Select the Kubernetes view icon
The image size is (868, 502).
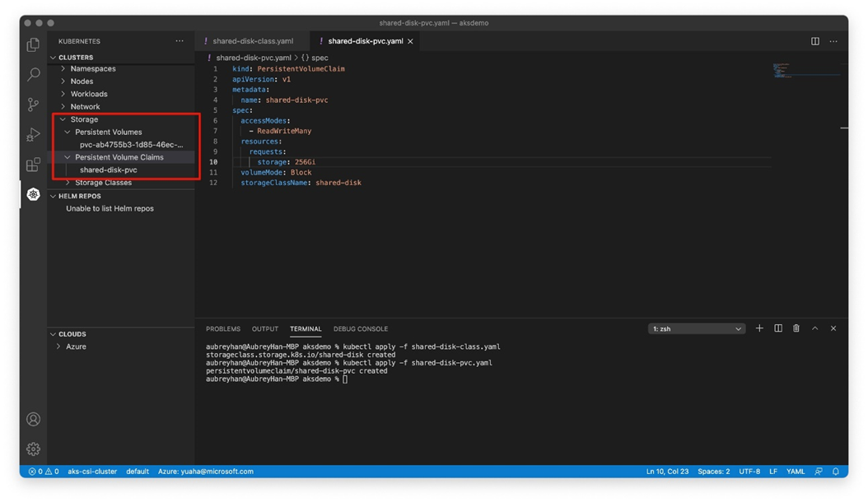click(x=33, y=194)
